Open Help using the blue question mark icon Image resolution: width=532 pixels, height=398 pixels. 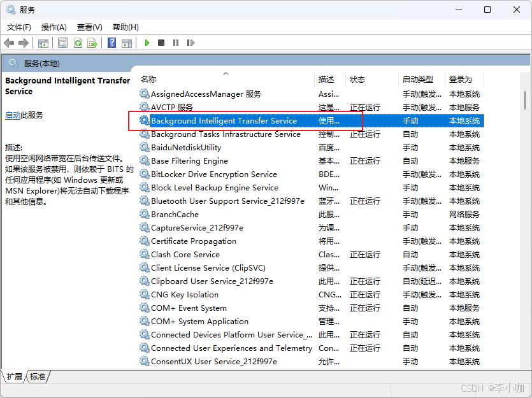click(111, 43)
